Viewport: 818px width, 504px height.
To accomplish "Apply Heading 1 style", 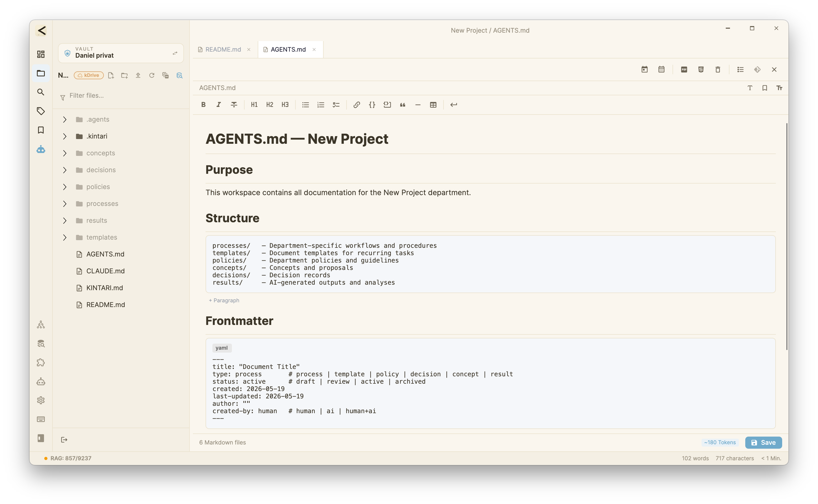I will (x=254, y=105).
